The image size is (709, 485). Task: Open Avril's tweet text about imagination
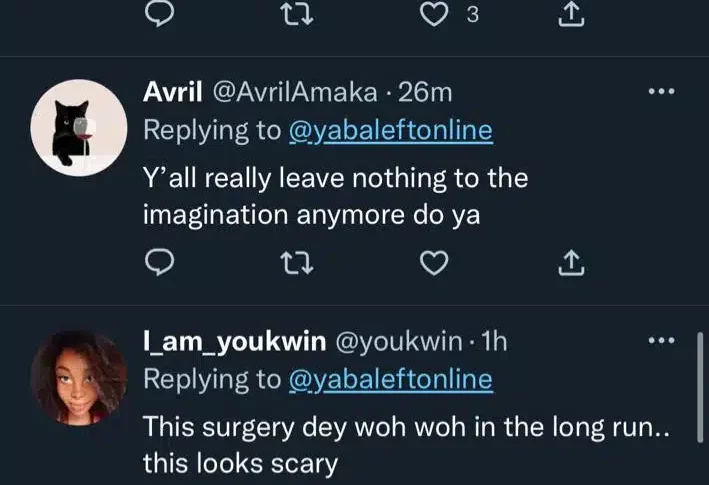click(x=335, y=197)
